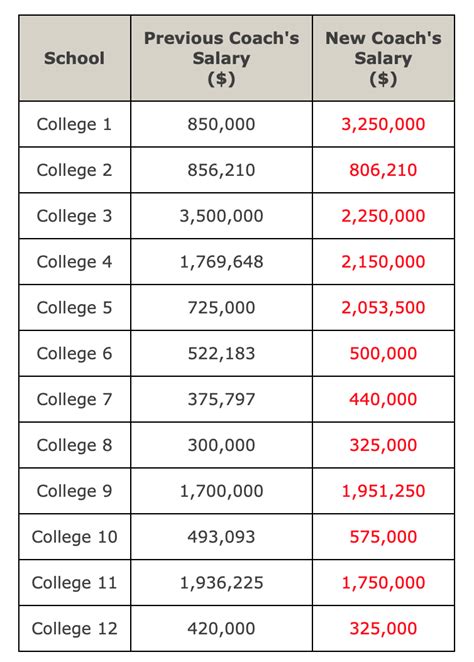474x662 pixels.
Task: Click the College 8 row label
Action: (74, 445)
